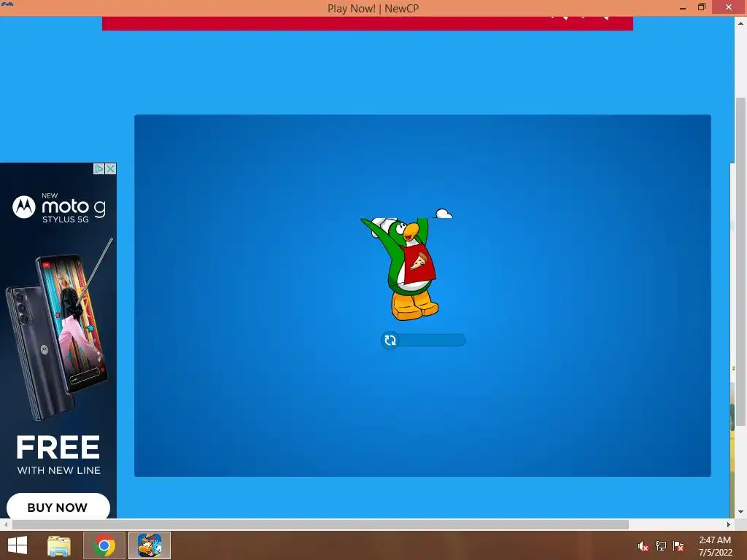Open File Explorer from the taskbar
747x560 pixels.
pyautogui.click(x=59, y=545)
